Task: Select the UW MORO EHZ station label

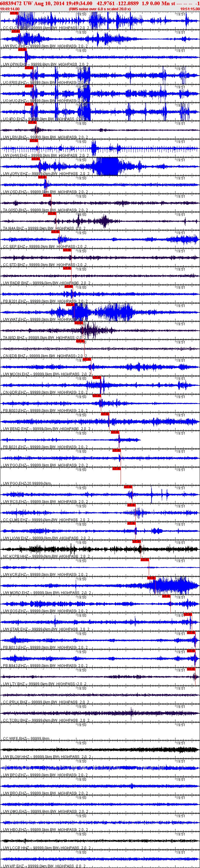Action: pyautogui.click(x=47, y=593)
